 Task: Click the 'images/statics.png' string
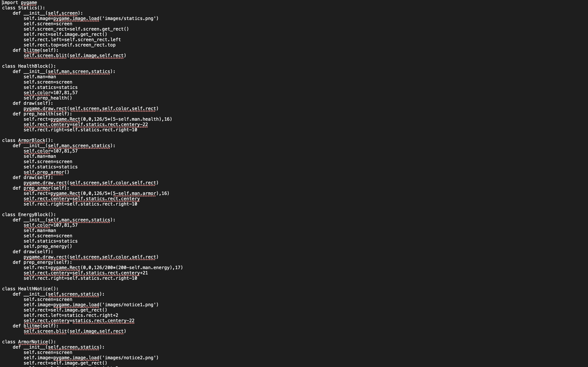point(129,18)
